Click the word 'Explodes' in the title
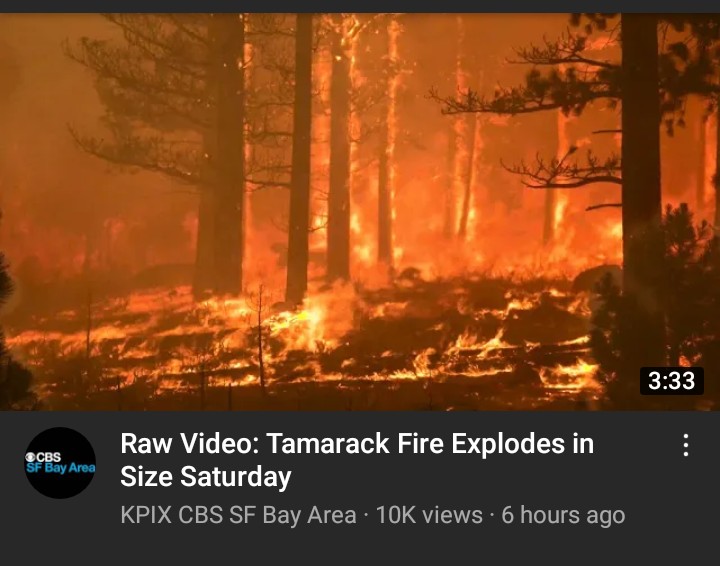 (508, 443)
